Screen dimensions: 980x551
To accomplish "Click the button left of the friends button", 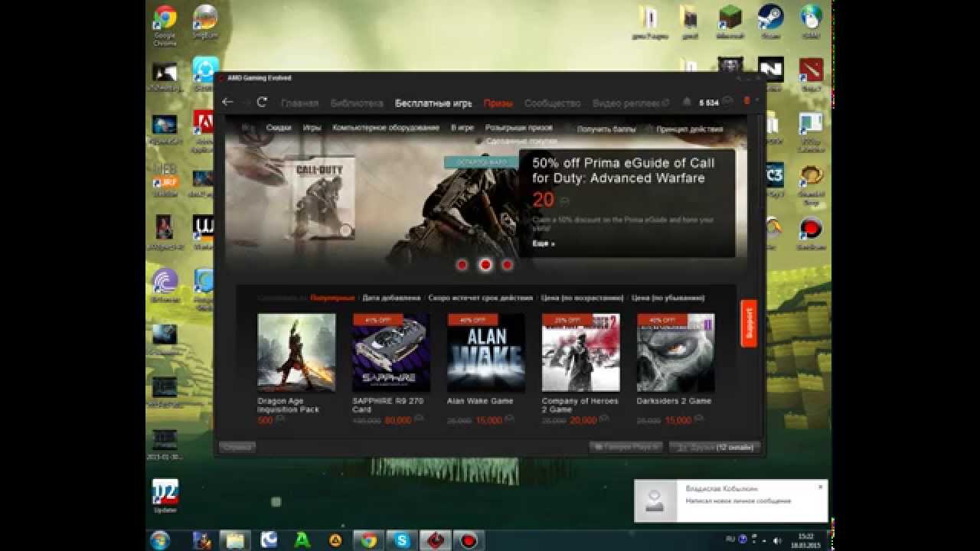I will (x=626, y=447).
